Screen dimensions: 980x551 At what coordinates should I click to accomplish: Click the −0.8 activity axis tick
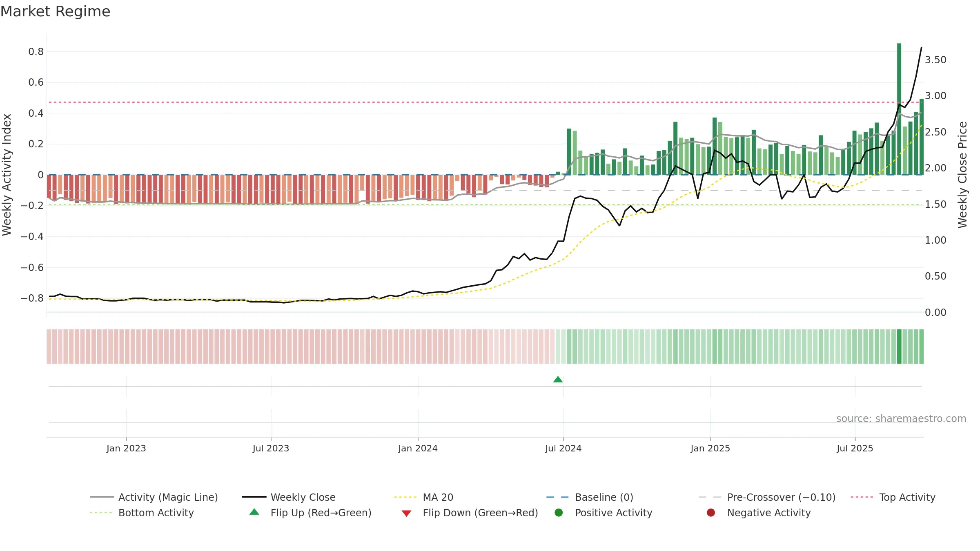click(32, 298)
